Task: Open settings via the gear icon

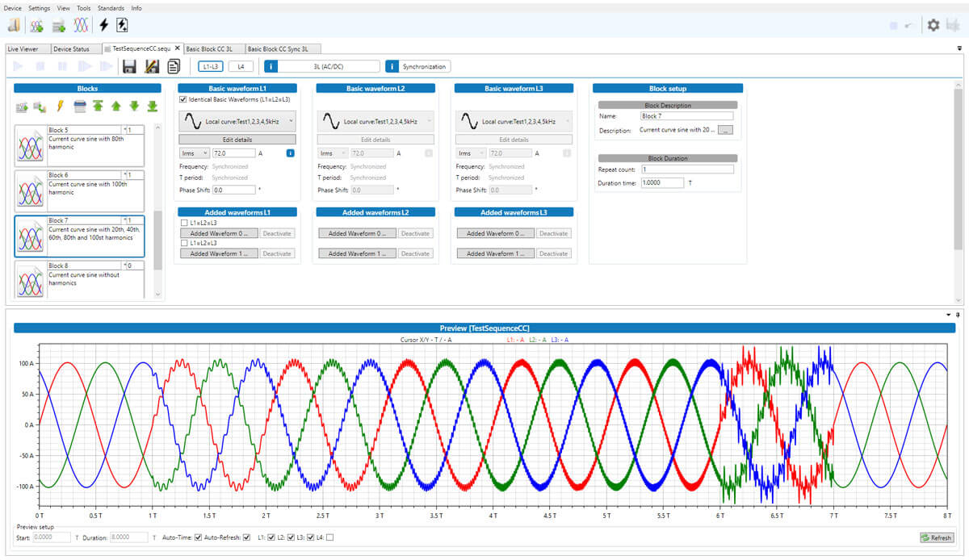Action: pyautogui.click(x=933, y=25)
